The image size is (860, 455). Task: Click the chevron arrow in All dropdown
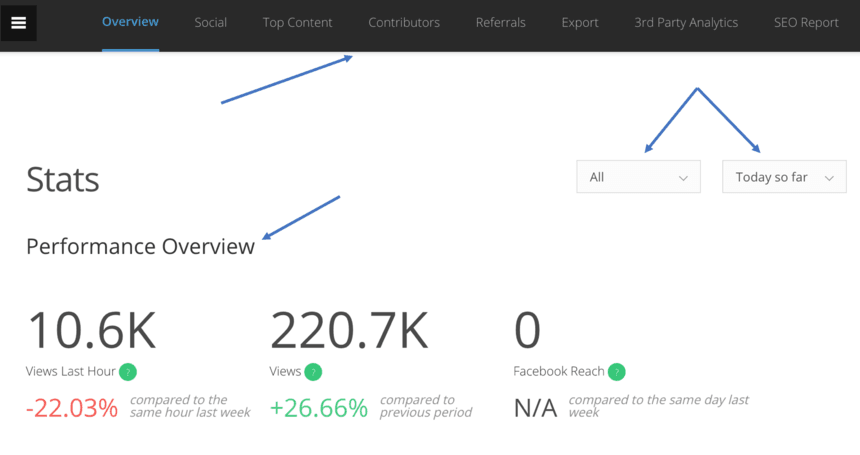[684, 178]
